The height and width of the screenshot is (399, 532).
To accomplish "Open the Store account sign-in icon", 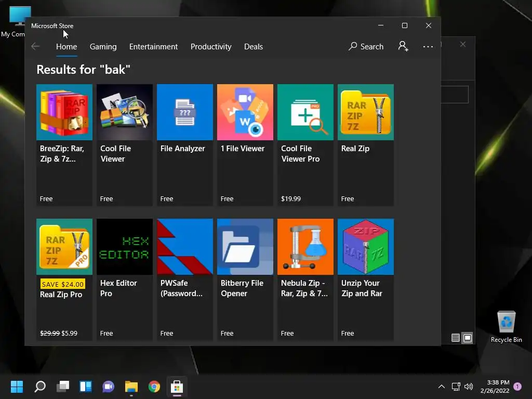I will coord(403,46).
